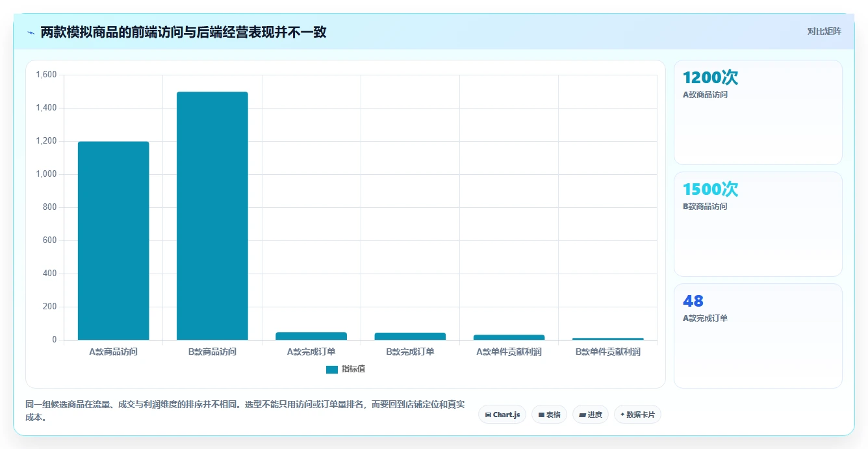Image resolution: width=868 pixels, height=449 pixels.
Task: Click the y-axis value 200
Action: tap(51, 307)
